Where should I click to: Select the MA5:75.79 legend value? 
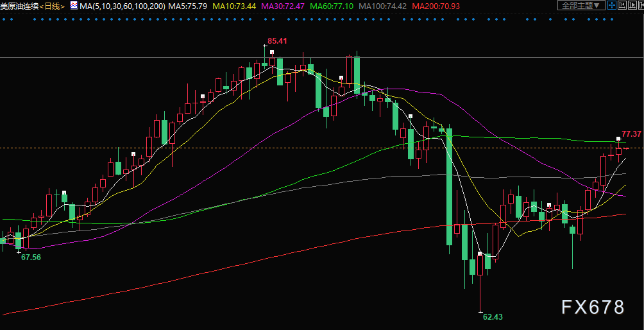coord(188,6)
